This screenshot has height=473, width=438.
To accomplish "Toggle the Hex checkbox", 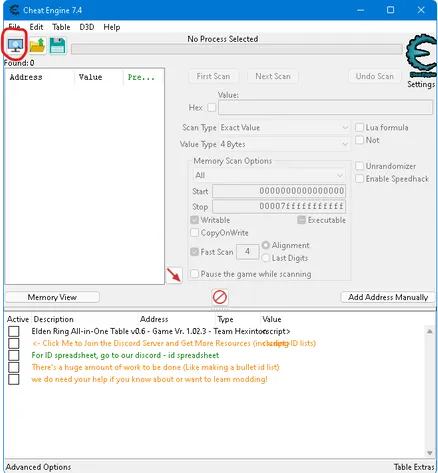I will pyautogui.click(x=211, y=108).
